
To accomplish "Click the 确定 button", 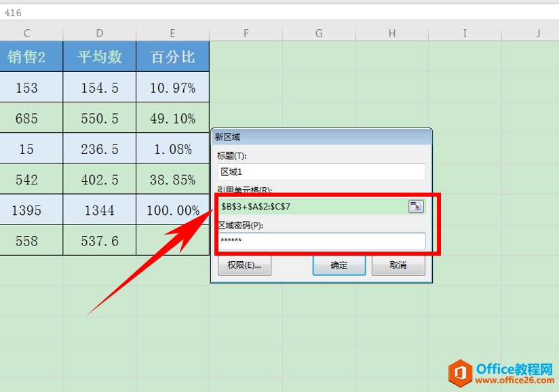I will tap(339, 265).
